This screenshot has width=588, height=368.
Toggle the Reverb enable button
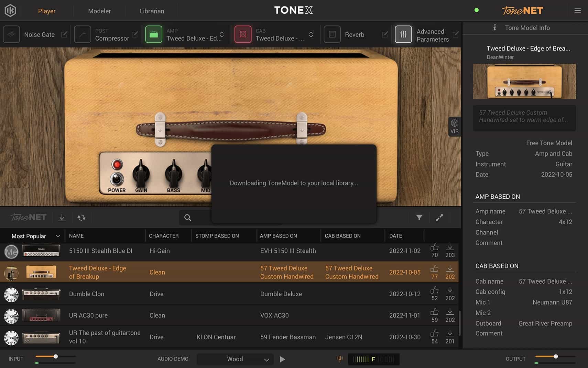332,34
